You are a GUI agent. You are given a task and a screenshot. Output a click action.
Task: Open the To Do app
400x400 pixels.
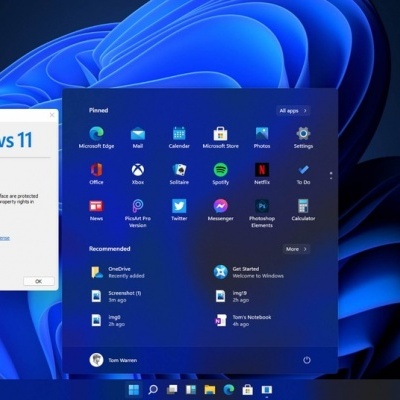303,174
